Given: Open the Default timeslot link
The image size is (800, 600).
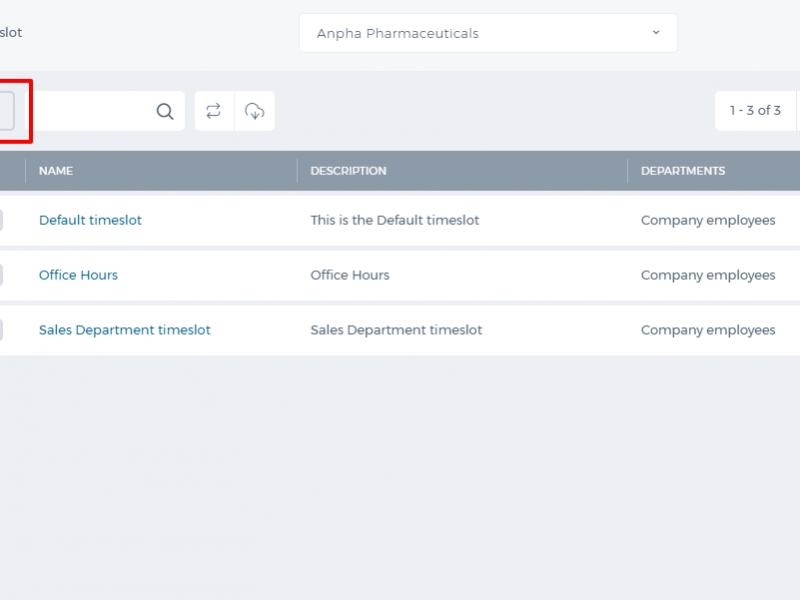Looking at the screenshot, I should pos(90,220).
